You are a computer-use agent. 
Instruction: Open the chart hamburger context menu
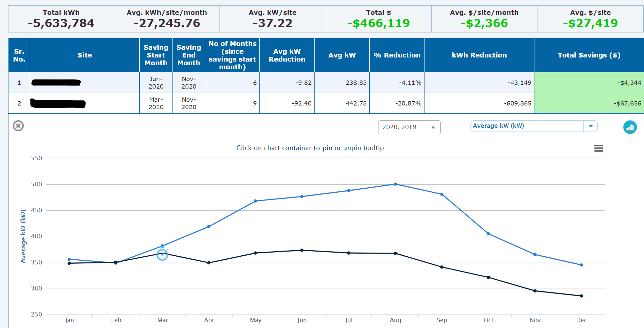click(599, 148)
